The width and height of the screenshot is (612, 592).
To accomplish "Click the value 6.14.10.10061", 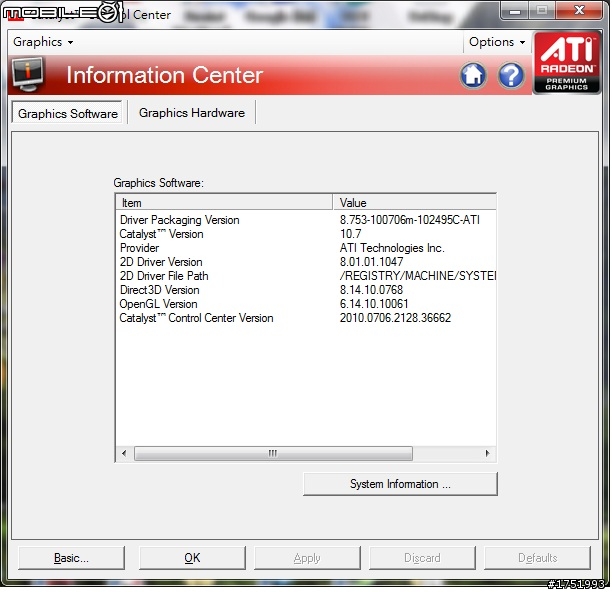I will pyautogui.click(x=374, y=304).
